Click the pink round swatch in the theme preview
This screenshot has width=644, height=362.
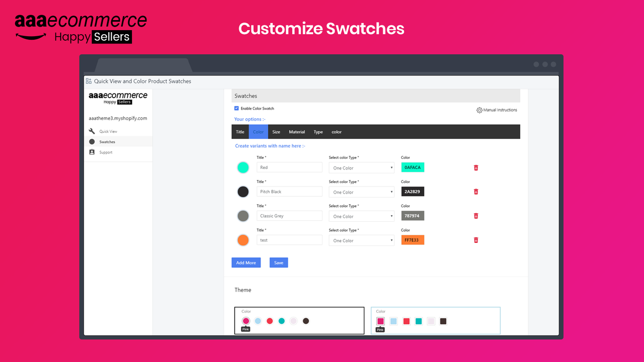coord(246,321)
